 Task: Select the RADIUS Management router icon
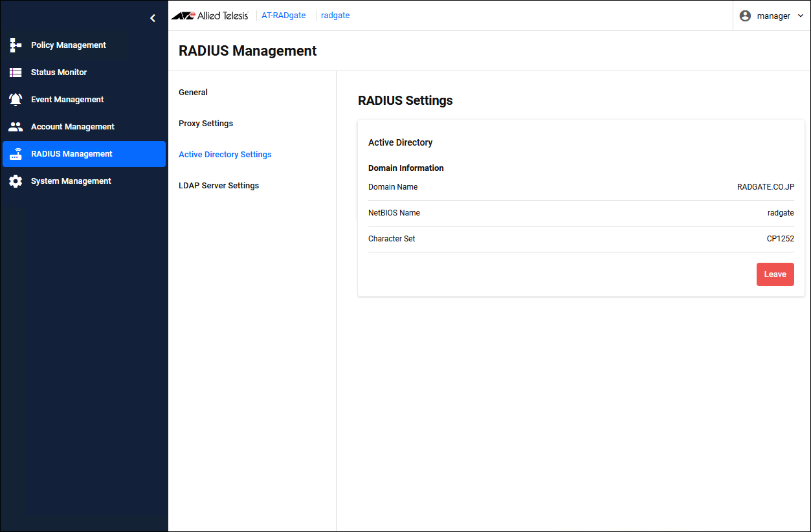click(x=16, y=154)
